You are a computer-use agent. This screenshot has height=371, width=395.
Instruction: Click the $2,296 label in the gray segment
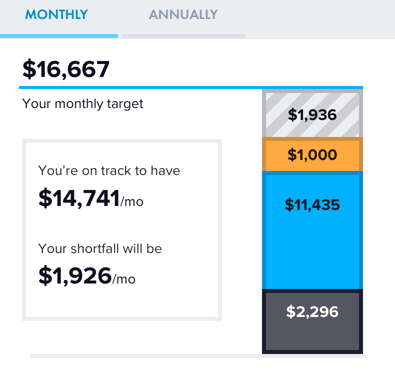click(x=312, y=312)
